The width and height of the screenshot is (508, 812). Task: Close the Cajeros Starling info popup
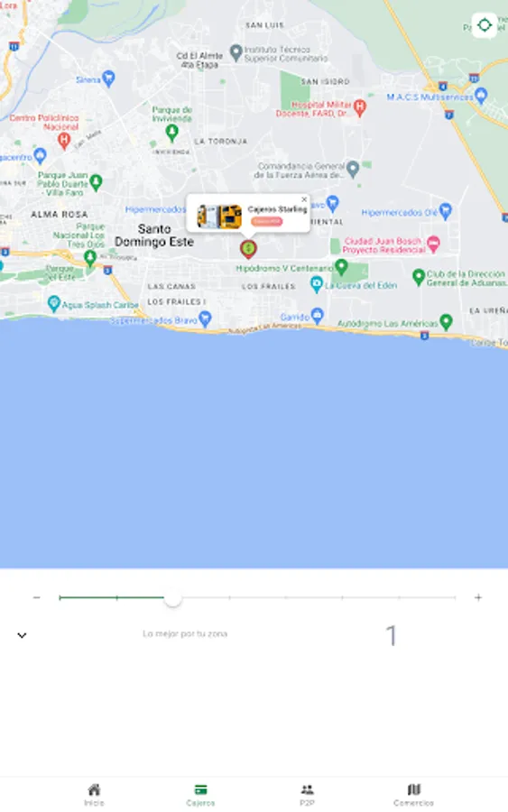pos(304,199)
